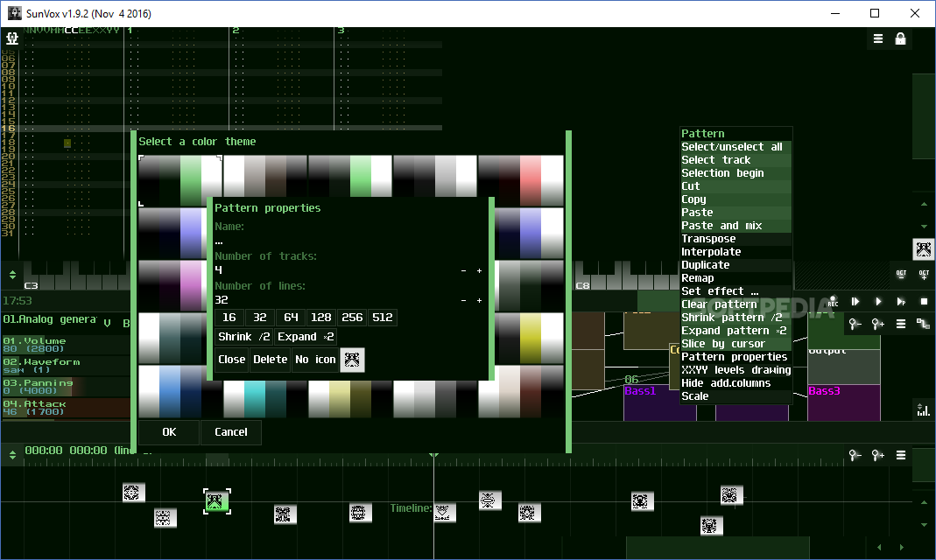The image size is (936, 560).
Task: Stop playback
Action: (924, 302)
